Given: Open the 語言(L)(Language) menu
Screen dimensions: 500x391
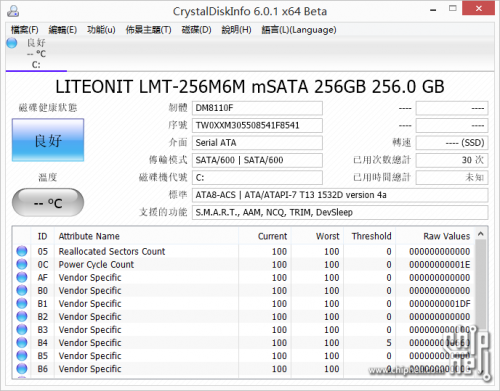Looking at the screenshot, I should [299, 30].
